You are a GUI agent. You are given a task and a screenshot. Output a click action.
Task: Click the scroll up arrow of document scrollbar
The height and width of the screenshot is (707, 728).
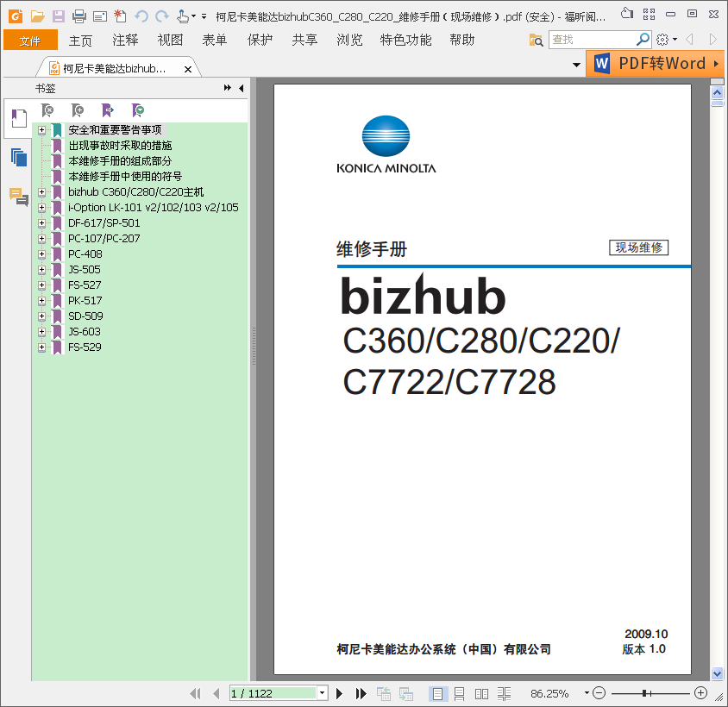[x=718, y=93]
